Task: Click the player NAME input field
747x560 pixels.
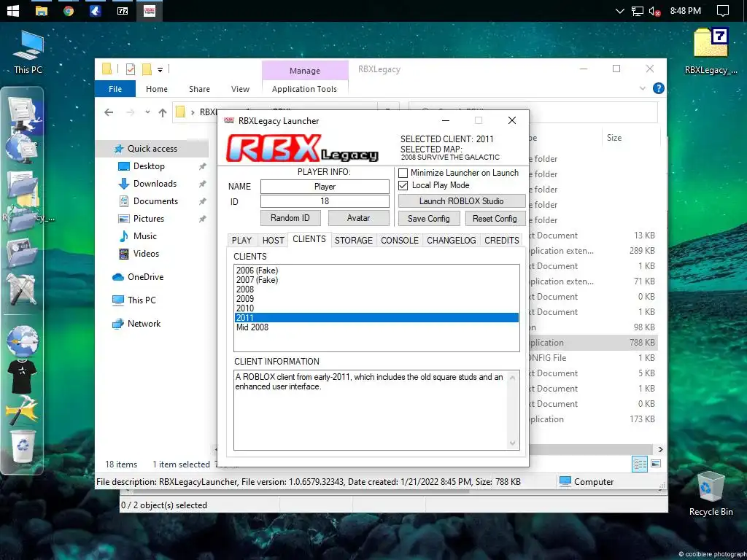Action: pos(325,187)
